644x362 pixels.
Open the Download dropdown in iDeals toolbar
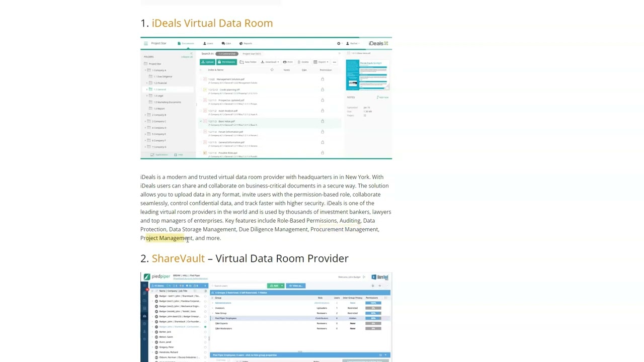[270, 62]
